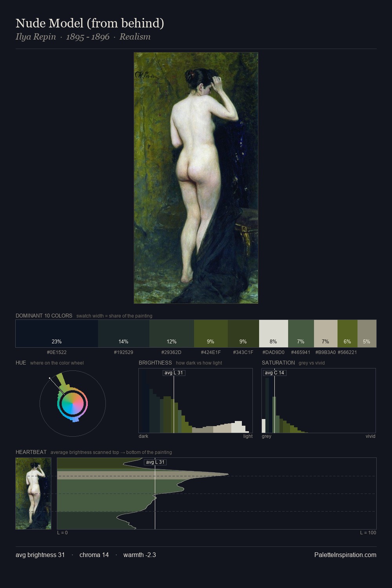
Task: Click the warmth -2.3 footer stat
Action: (140, 555)
